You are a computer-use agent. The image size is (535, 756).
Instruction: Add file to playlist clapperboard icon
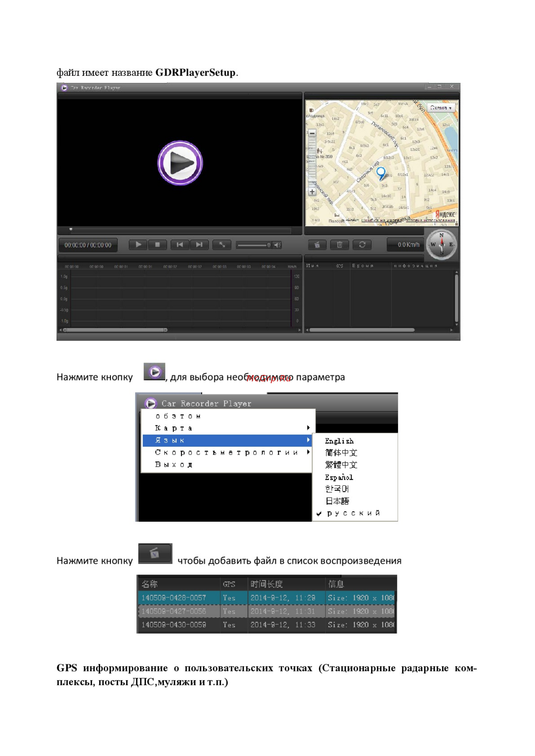click(317, 245)
